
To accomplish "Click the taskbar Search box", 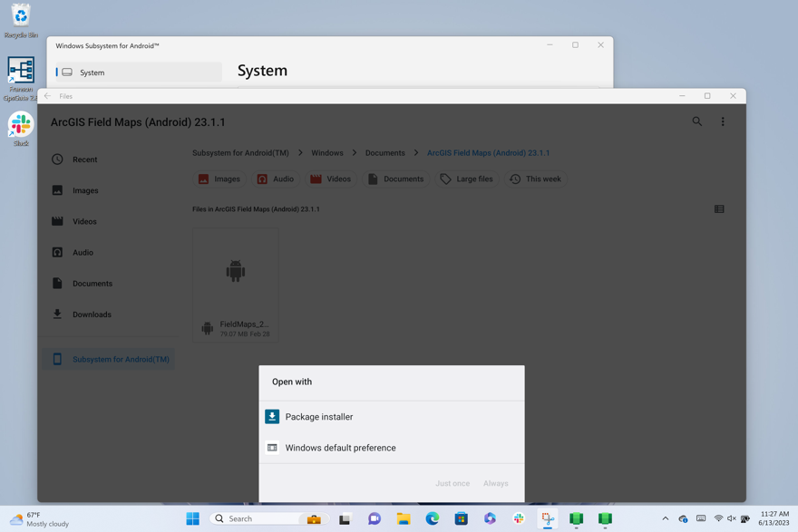I will point(256,518).
